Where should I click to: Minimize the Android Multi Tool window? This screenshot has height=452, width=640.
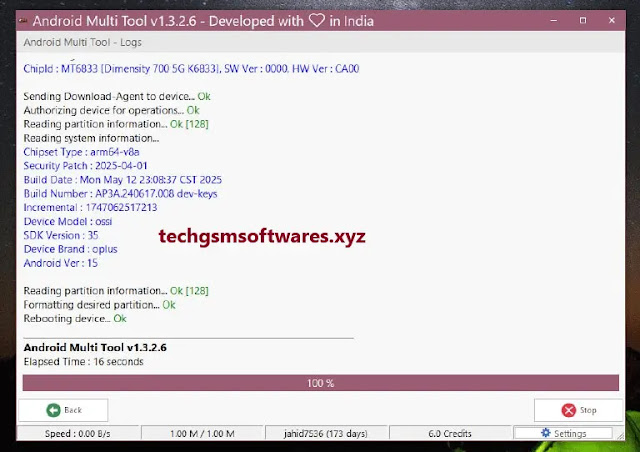554,20
